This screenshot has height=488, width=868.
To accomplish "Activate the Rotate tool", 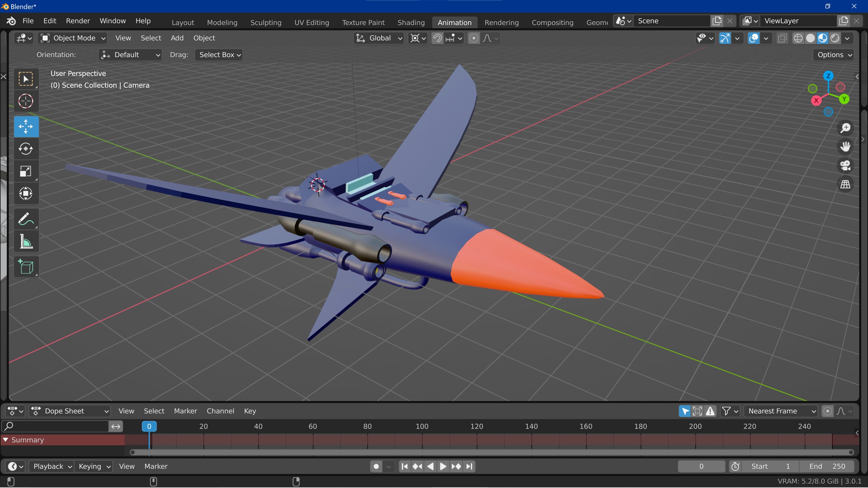I will click(26, 149).
